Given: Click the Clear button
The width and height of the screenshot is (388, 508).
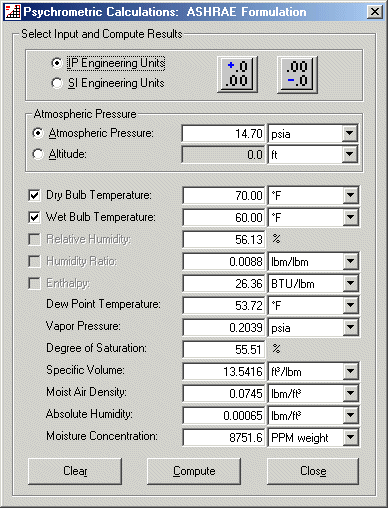Looking at the screenshot, I should point(75,471).
